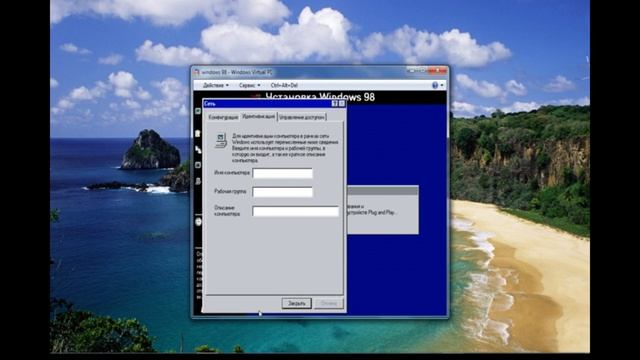Image resolution: width=640 pixels, height=360 pixels.
Task: Open the Действие menu in Virtual PC
Action: [216, 85]
